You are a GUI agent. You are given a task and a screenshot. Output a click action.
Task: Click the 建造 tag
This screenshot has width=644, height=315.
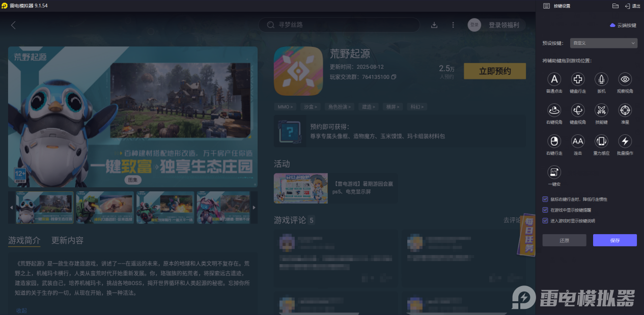[369, 107]
